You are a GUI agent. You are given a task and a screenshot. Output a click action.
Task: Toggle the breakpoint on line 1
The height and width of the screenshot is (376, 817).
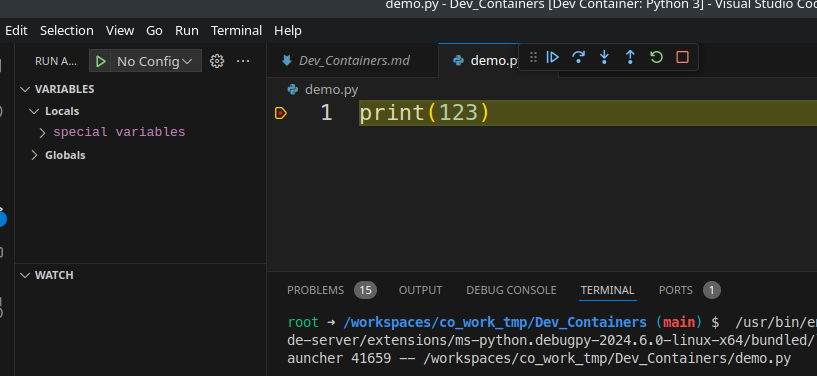click(281, 113)
